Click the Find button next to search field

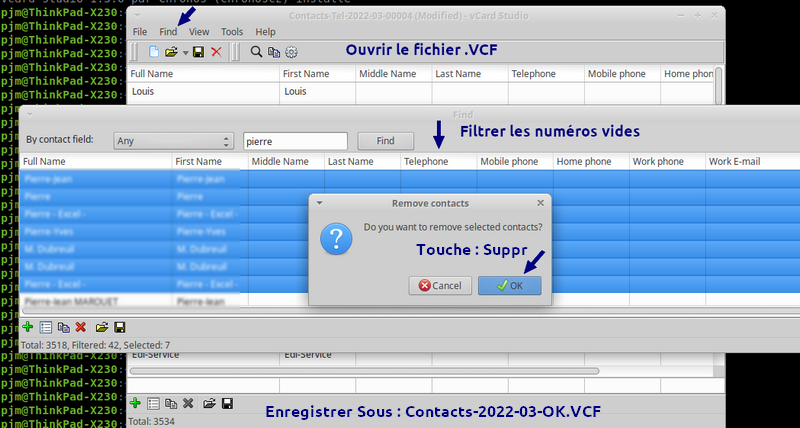pos(385,141)
